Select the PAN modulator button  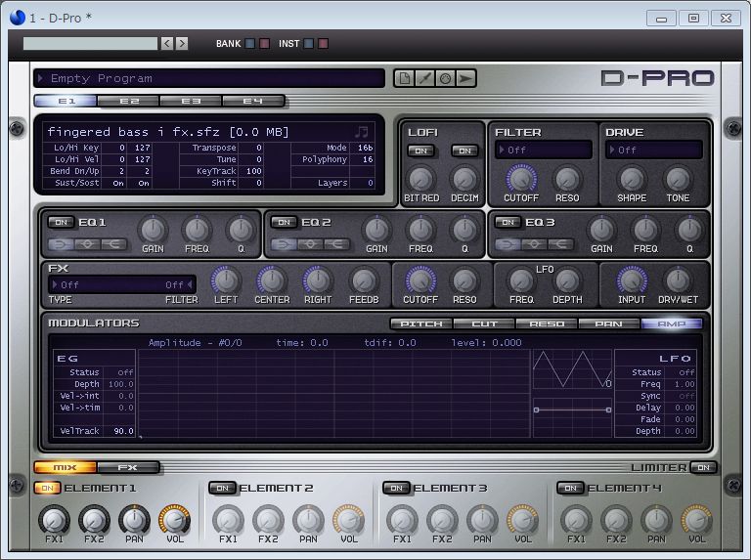pyautogui.click(x=609, y=324)
